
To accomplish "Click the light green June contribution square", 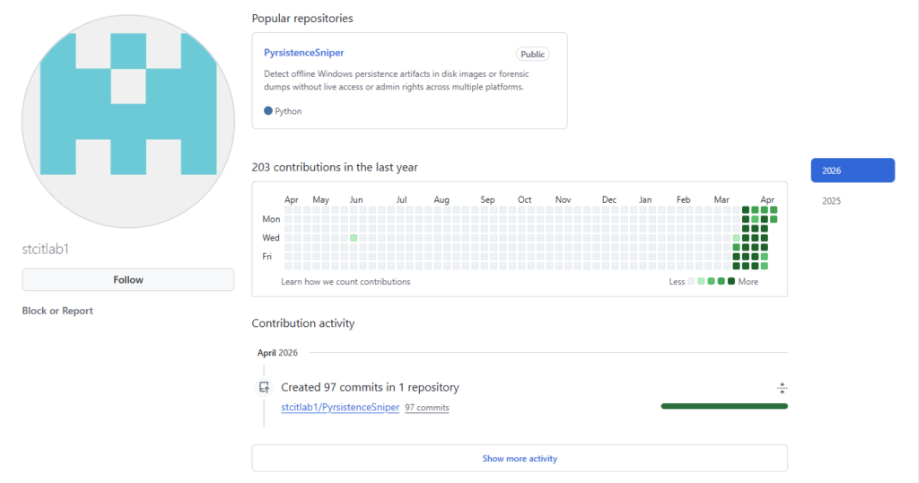I will point(353,238).
